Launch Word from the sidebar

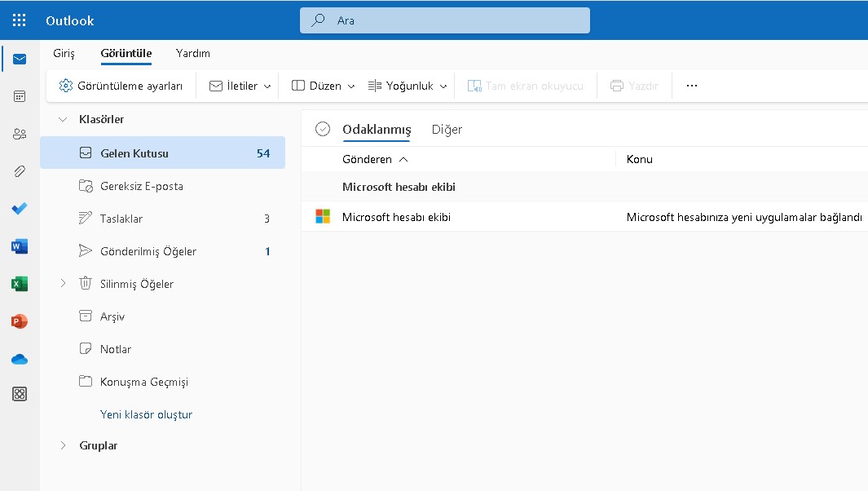tap(20, 245)
